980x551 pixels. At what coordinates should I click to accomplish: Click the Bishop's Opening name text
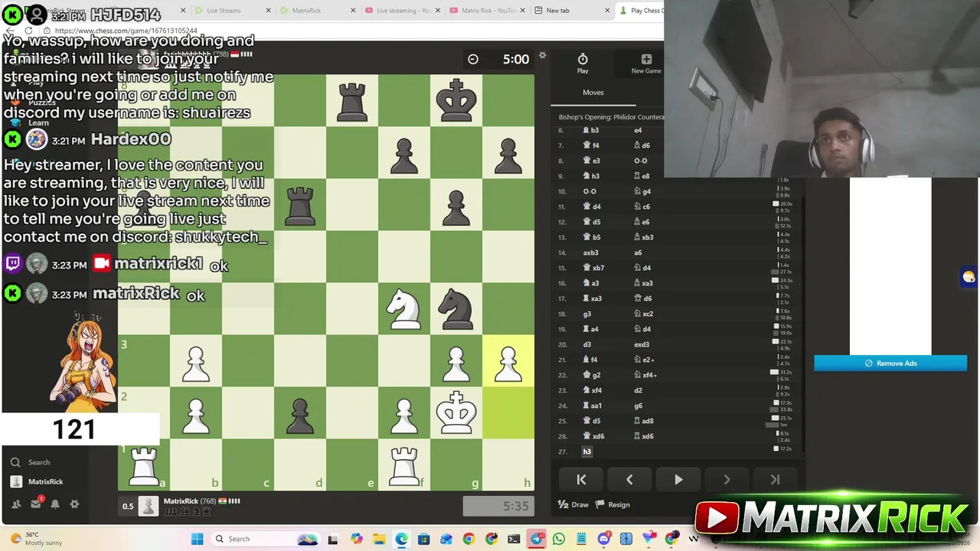611,117
